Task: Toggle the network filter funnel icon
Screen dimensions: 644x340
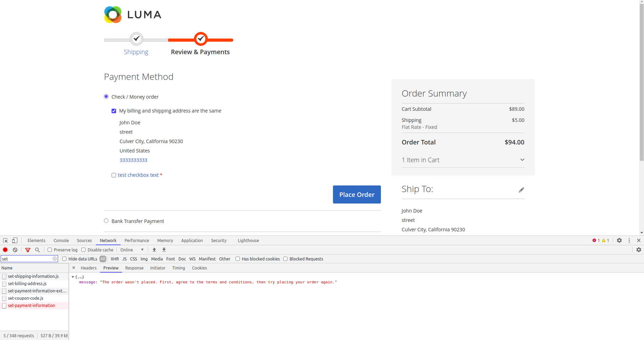Action: click(28, 250)
